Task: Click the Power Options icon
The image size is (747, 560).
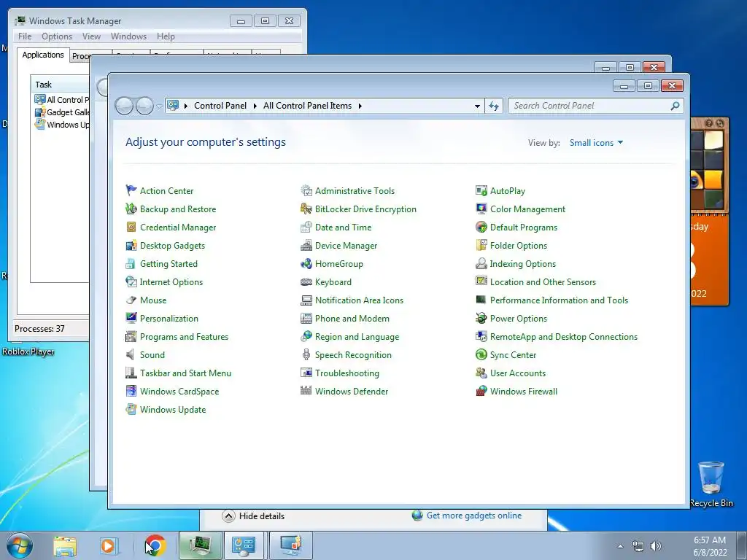Action: 481,318
